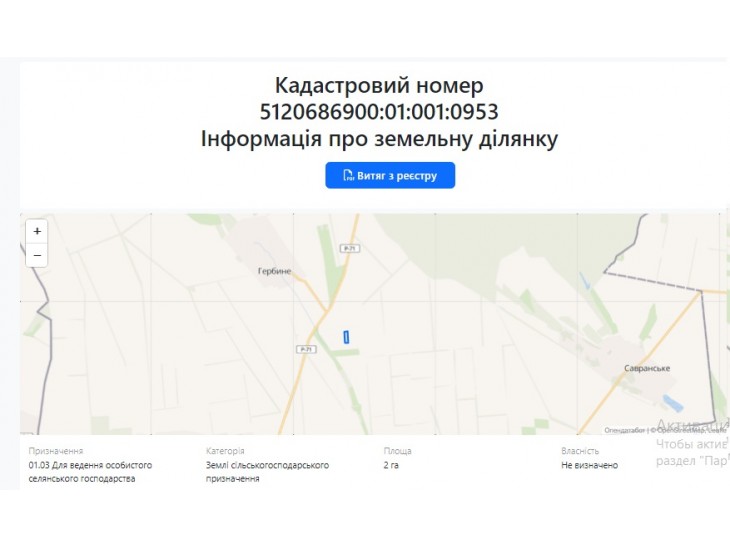
Task: Click the area value '2 га'
Action: (x=391, y=465)
